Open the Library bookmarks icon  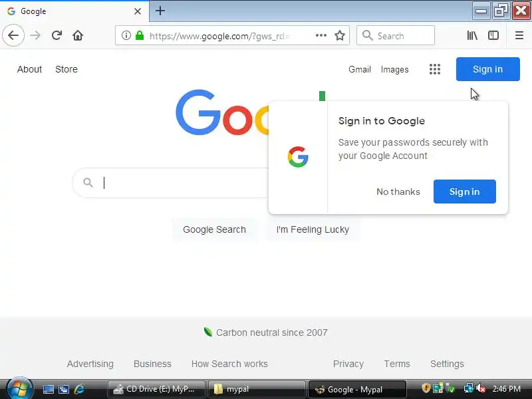(472, 35)
